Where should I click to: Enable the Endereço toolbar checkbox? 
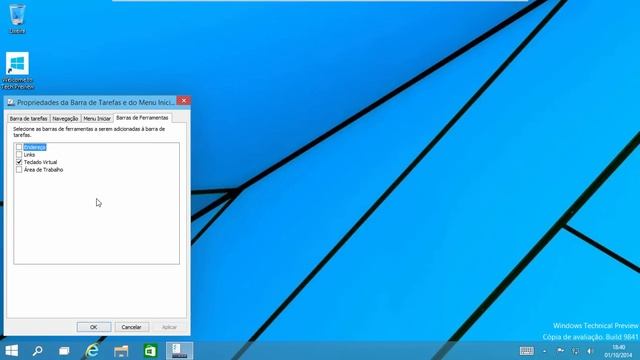tap(19, 147)
